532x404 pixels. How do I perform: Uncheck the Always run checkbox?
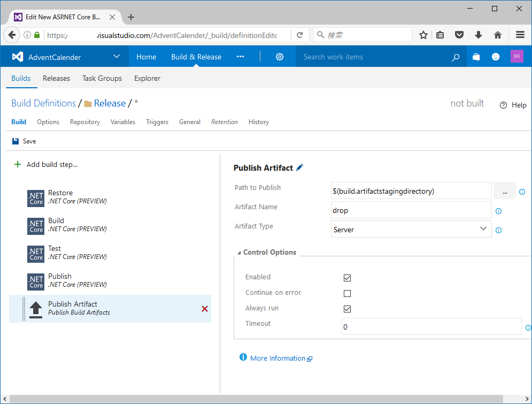(347, 309)
